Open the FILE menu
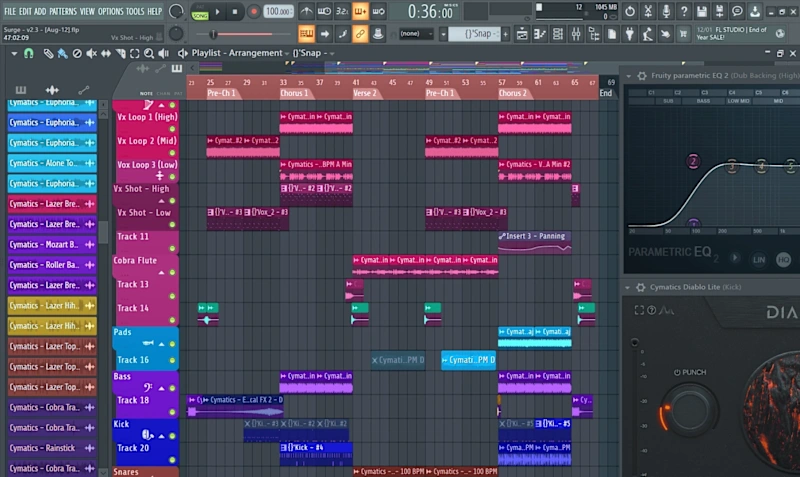800x477 pixels. tap(10, 11)
